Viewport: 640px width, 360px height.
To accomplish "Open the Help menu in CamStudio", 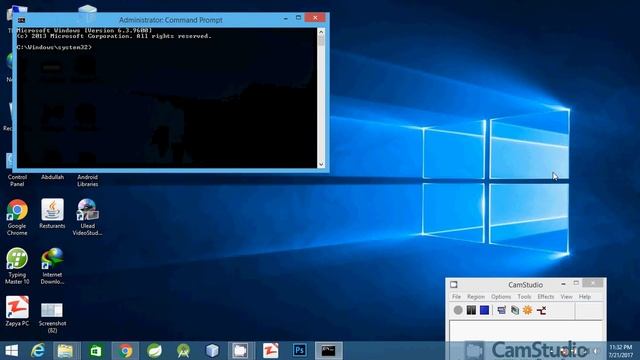I will pos(584,297).
